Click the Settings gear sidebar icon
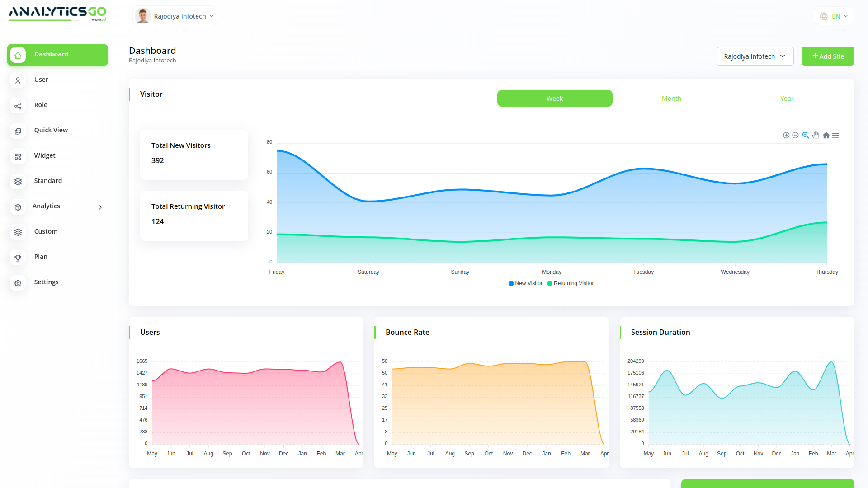This screenshot has height=488, width=868. 18,283
